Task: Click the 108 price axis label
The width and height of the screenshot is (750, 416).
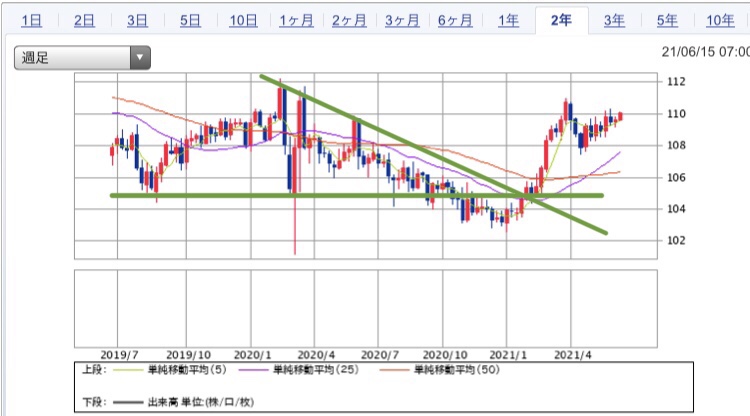Action: click(676, 145)
